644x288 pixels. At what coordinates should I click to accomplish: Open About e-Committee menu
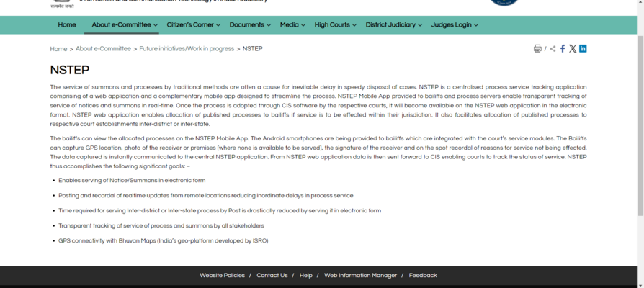coord(121,25)
